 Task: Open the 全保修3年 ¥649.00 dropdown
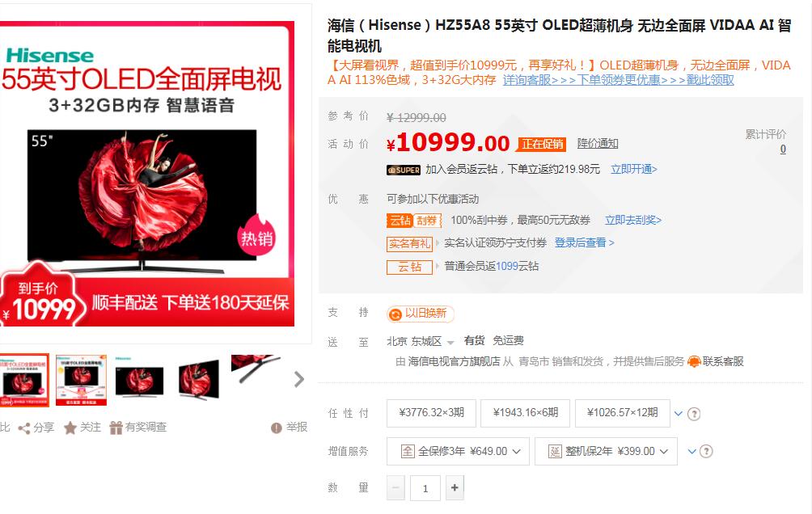coord(458,452)
